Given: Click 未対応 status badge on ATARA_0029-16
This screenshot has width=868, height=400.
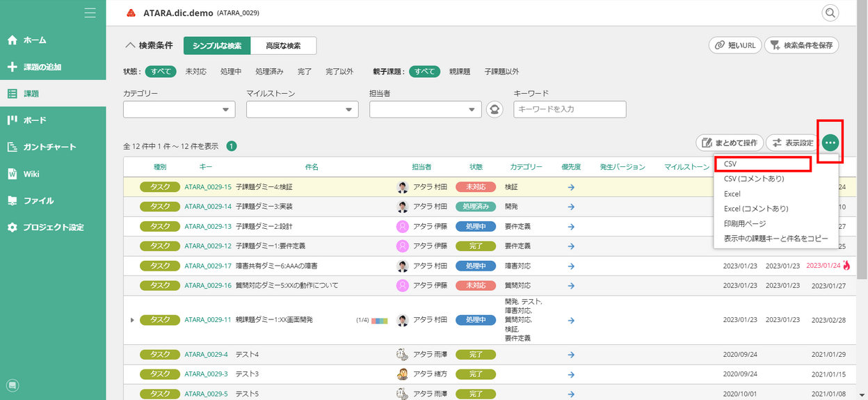Looking at the screenshot, I should pyautogui.click(x=476, y=285).
